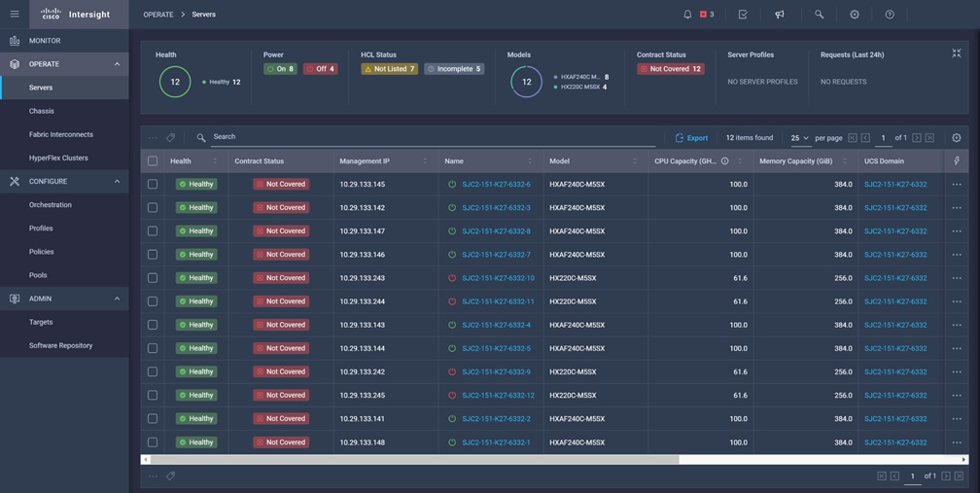Open row actions for SJC2-151-K27-6332-1
Image resolution: width=980 pixels, height=493 pixels.
pyautogui.click(x=957, y=442)
